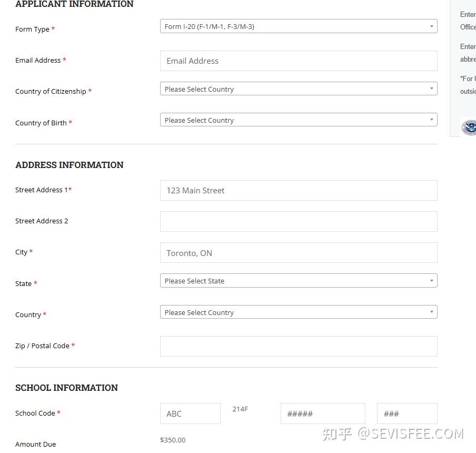Viewport: 476px width, 453px height.
Task: Click the Country of Citizenship arrow
Action: tap(431, 88)
